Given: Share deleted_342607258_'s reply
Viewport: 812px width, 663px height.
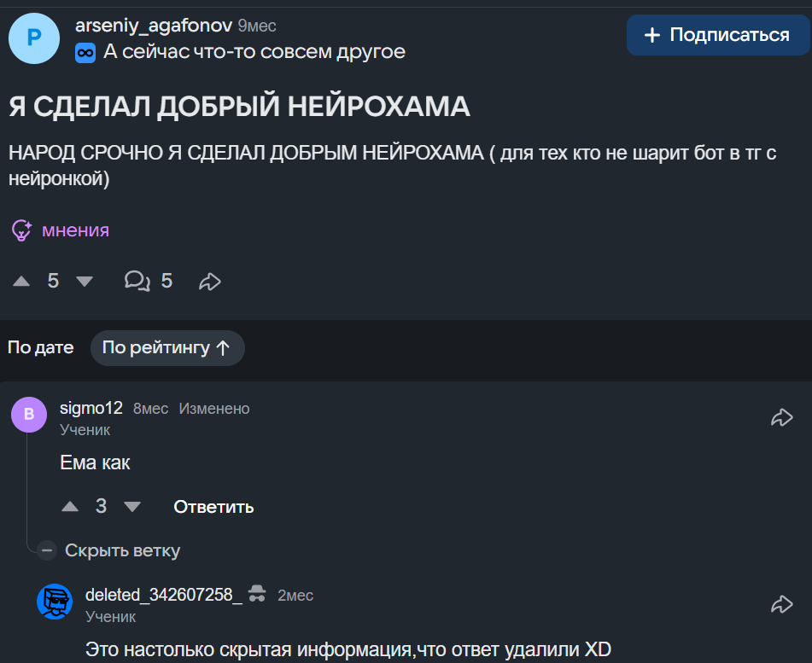Looking at the screenshot, I should coord(782,604).
